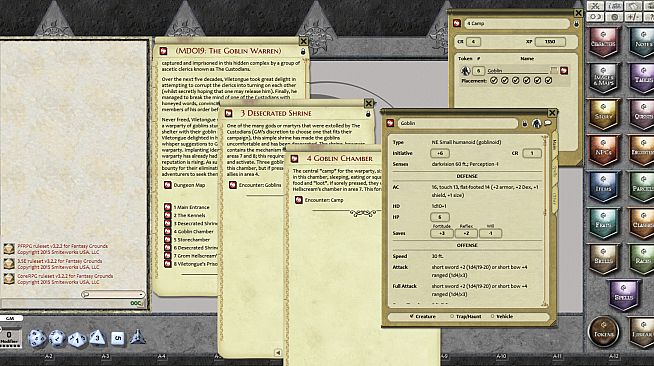Open the Spells sidebar button
Screen dimensions: 654x366
click(x=623, y=296)
